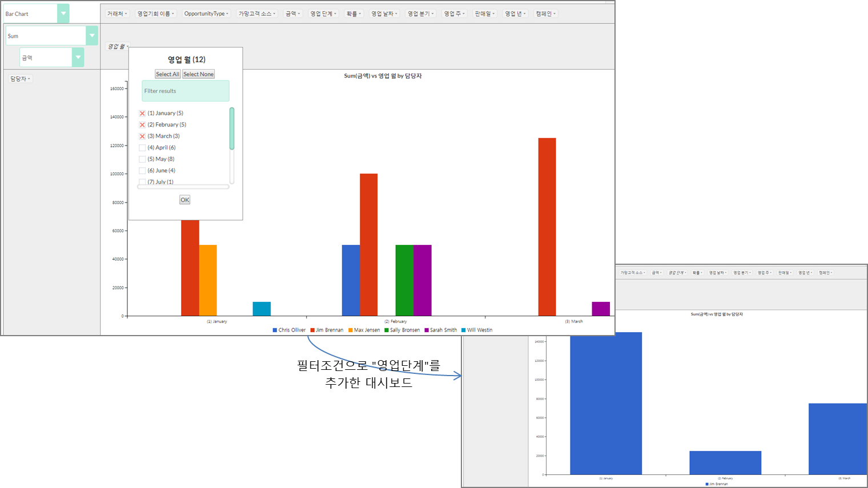Click the Select None button
868x488 pixels.
click(198, 74)
